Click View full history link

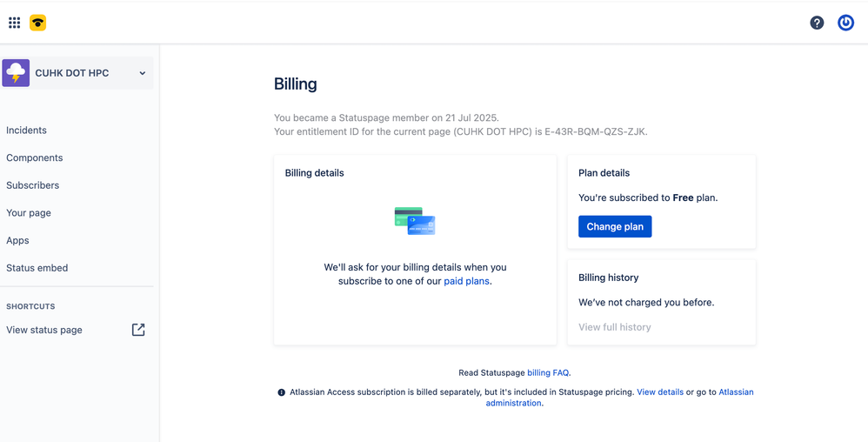point(614,327)
